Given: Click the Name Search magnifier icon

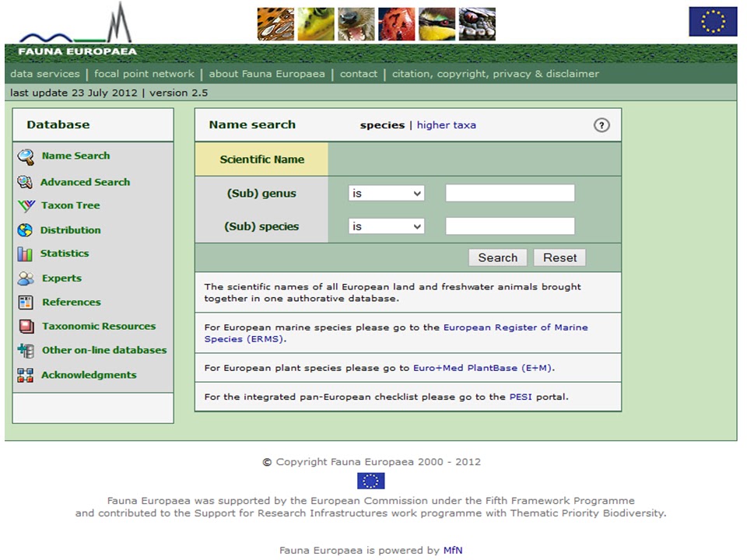Looking at the screenshot, I should tap(26, 156).
